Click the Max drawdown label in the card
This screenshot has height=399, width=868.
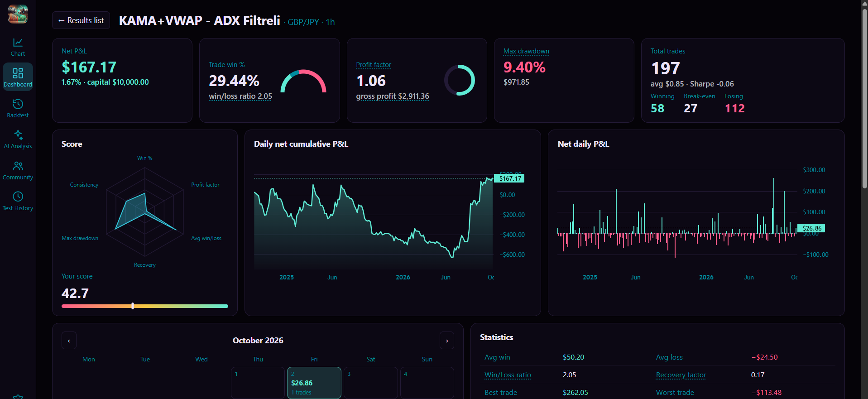pos(526,51)
